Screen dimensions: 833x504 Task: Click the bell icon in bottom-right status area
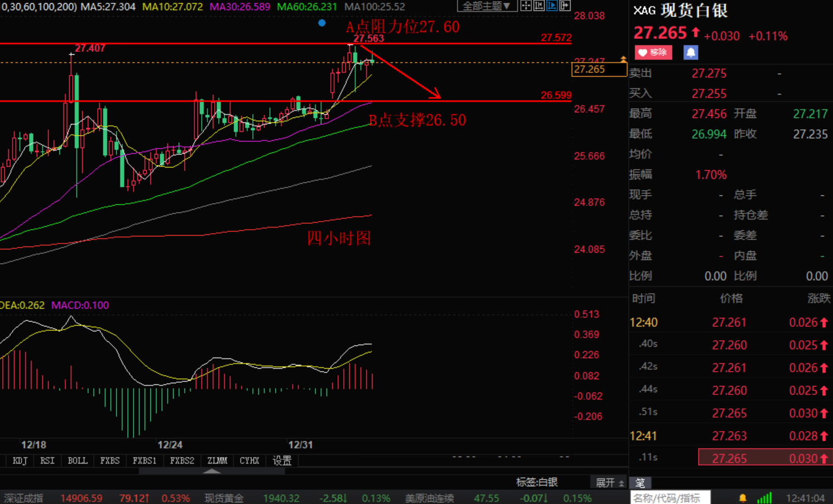point(742,497)
